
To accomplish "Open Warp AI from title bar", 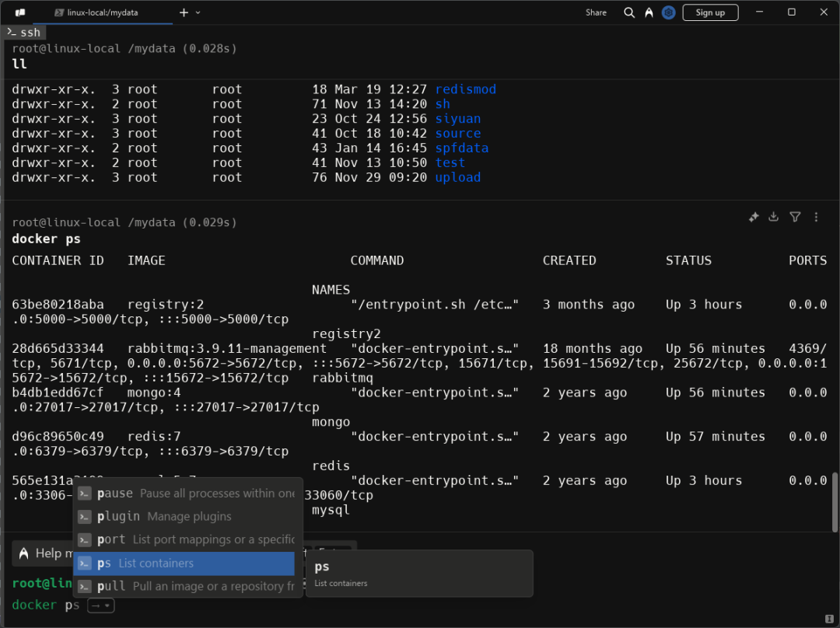I will pyautogui.click(x=649, y=12).
